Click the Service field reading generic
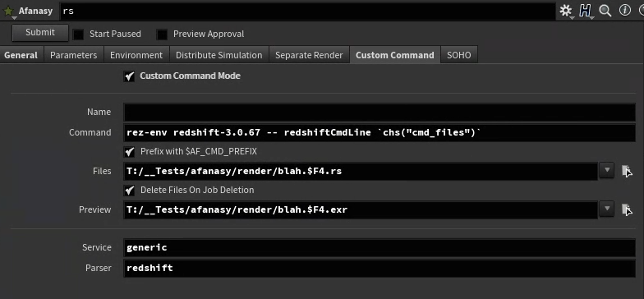 (x=379, y=247)
